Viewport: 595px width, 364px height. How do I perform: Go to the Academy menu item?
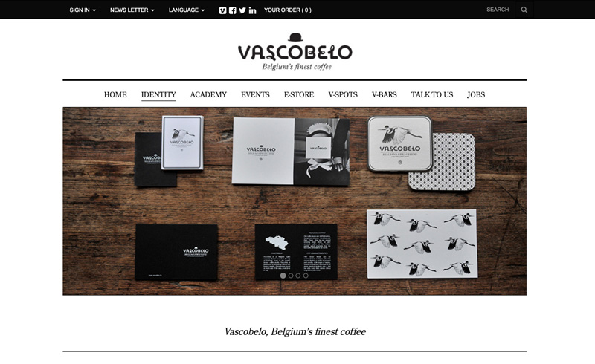pyautogui.click(x=208, y=94)
